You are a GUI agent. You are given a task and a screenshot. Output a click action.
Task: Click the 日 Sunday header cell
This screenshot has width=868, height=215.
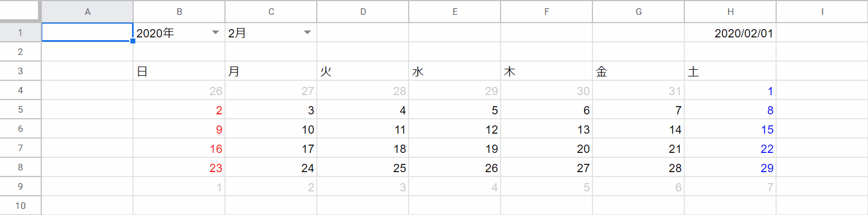(x=179, y=71)
